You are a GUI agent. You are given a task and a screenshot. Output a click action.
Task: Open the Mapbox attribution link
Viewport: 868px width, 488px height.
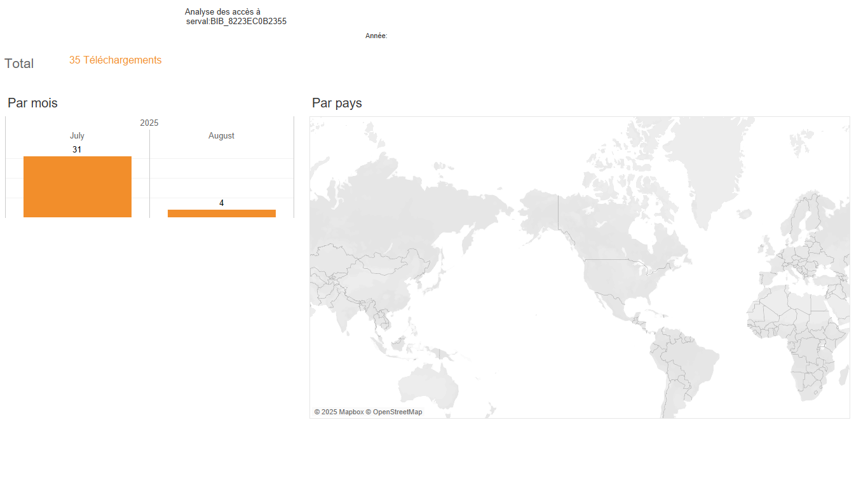point(339,412)
